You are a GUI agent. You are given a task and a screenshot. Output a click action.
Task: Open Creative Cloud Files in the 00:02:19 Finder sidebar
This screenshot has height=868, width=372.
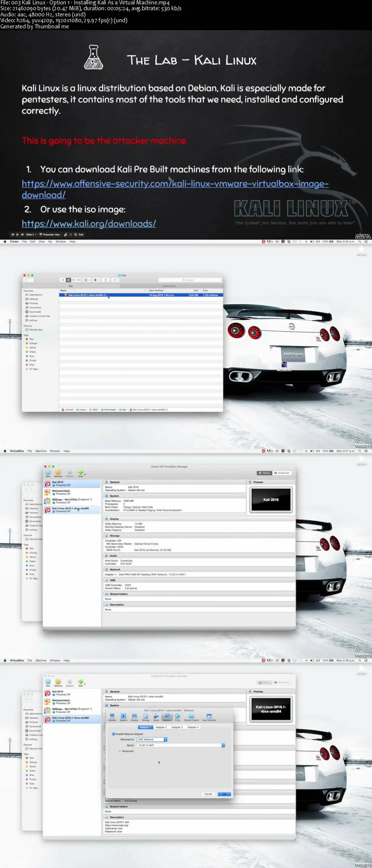click(x=38, y=316)
